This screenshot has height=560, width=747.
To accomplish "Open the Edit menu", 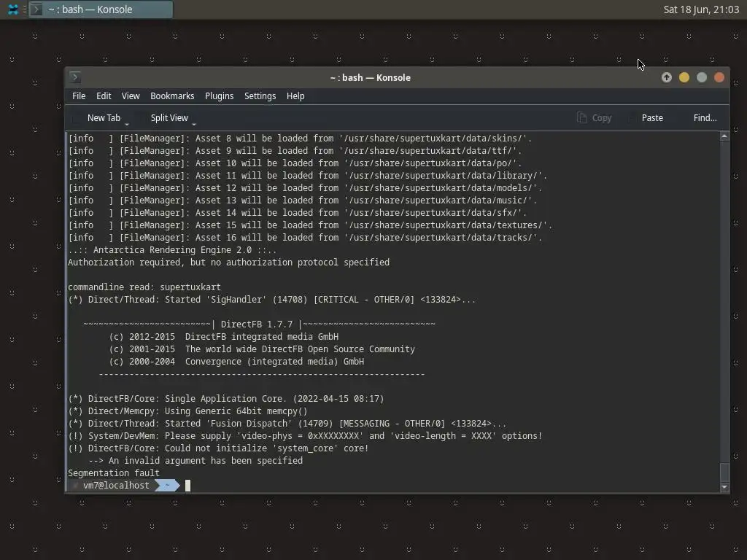I will pyautogui.click(x=104, y=96).
